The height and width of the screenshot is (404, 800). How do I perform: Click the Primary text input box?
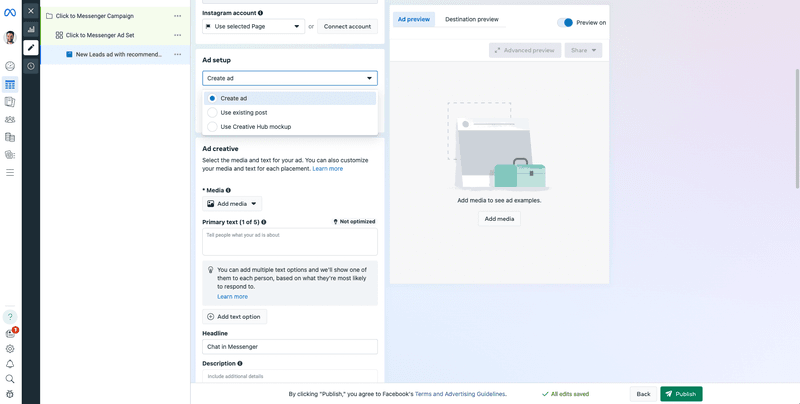tap(290, 242)
